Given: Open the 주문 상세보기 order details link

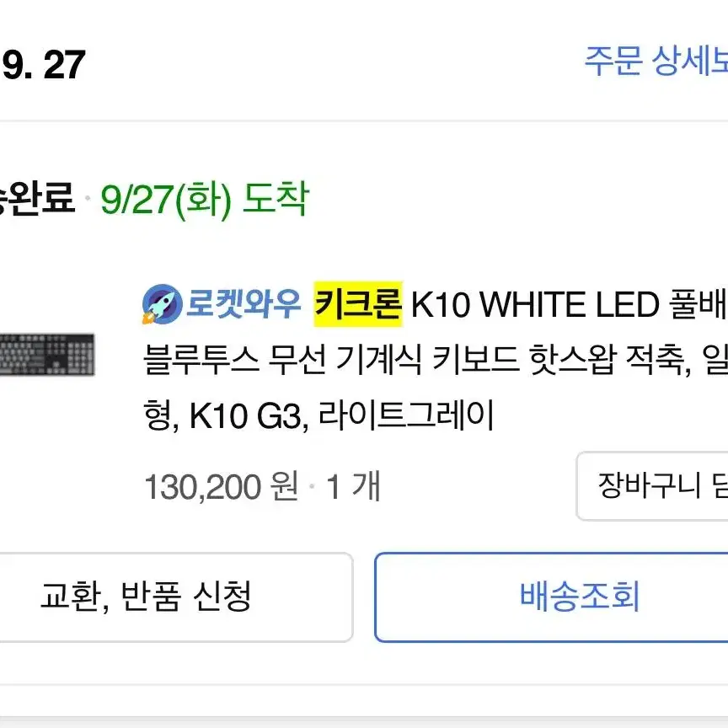Looking at the screenshot, I should [656, 61].
